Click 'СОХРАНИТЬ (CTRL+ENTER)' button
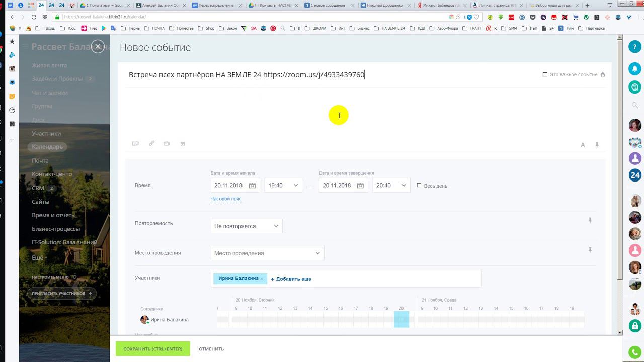The image size is (644, 362). pos(153,349)
